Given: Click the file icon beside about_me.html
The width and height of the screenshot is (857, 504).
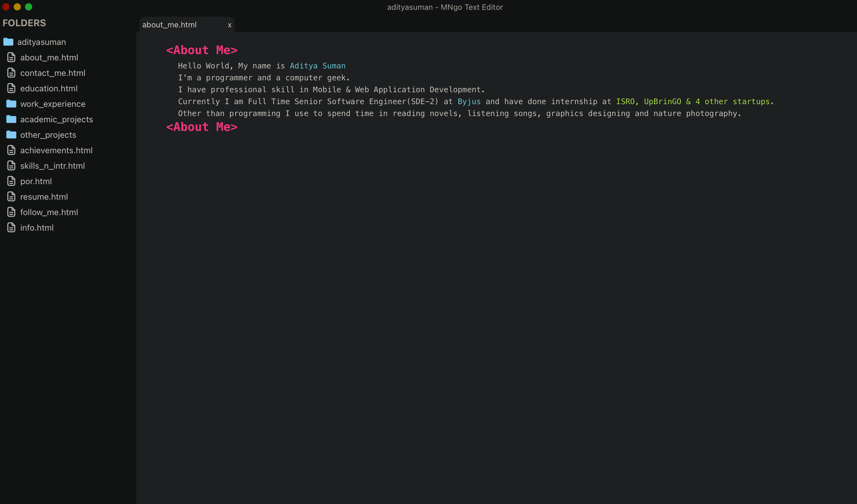Looking at the screenshot, I should pyautogui.click(x=11, y=57).
